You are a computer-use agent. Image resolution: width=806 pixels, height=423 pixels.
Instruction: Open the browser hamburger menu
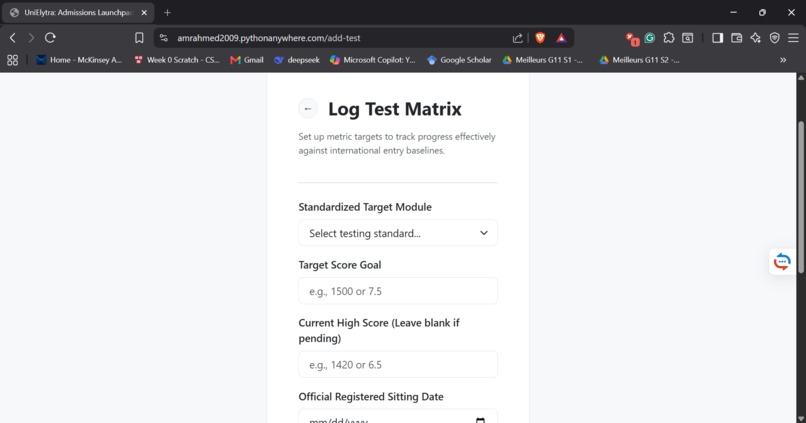[x=793, y=38]
